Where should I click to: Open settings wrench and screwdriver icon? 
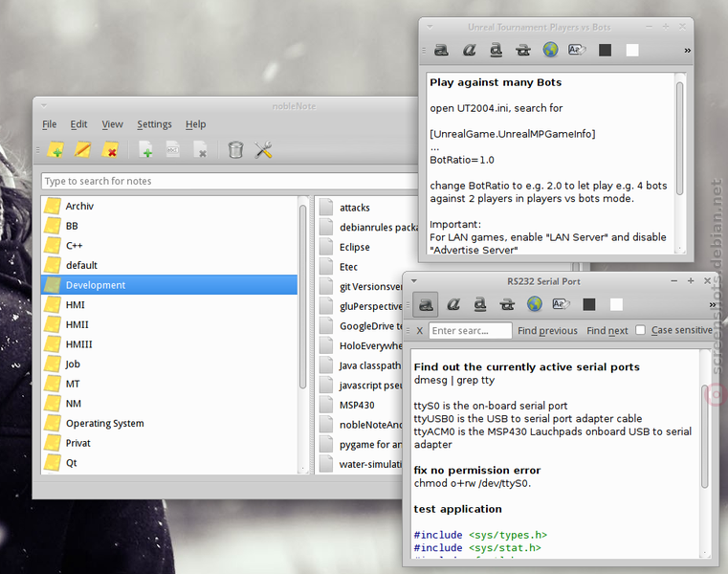pos(263,150)
